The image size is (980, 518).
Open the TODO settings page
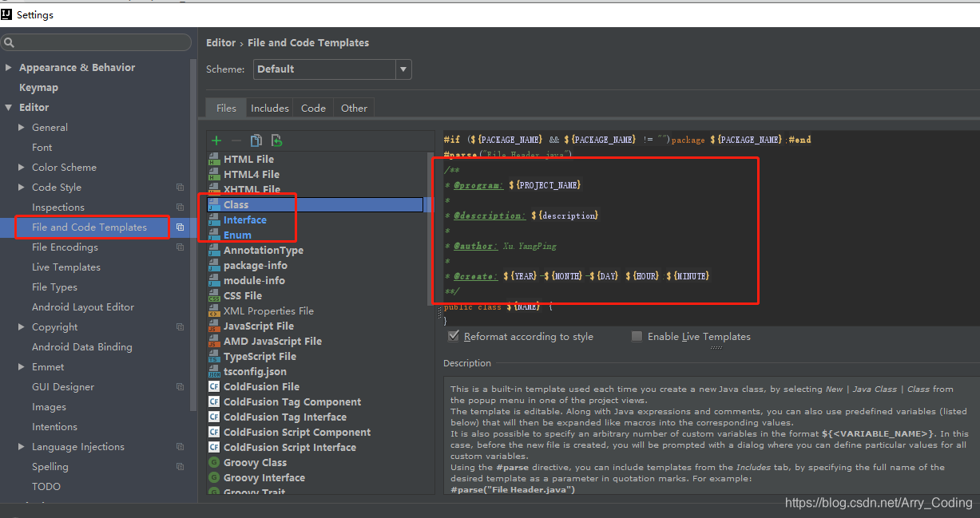(x=46, y=487)
